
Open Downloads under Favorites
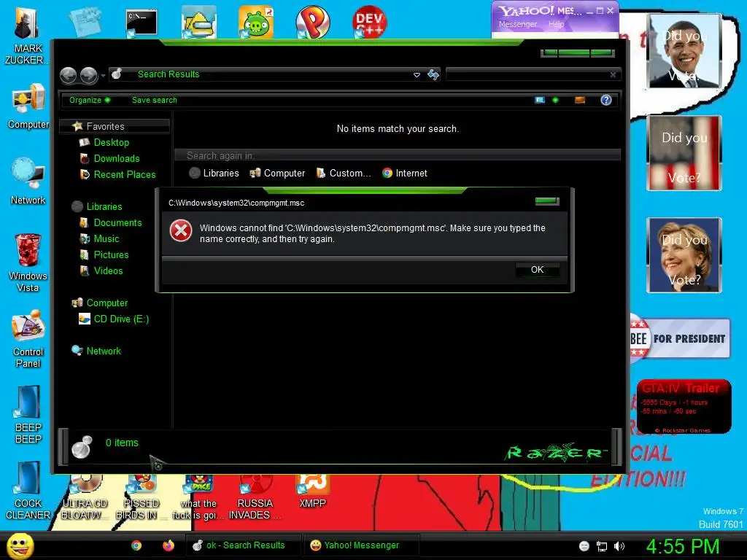[116, 158]
